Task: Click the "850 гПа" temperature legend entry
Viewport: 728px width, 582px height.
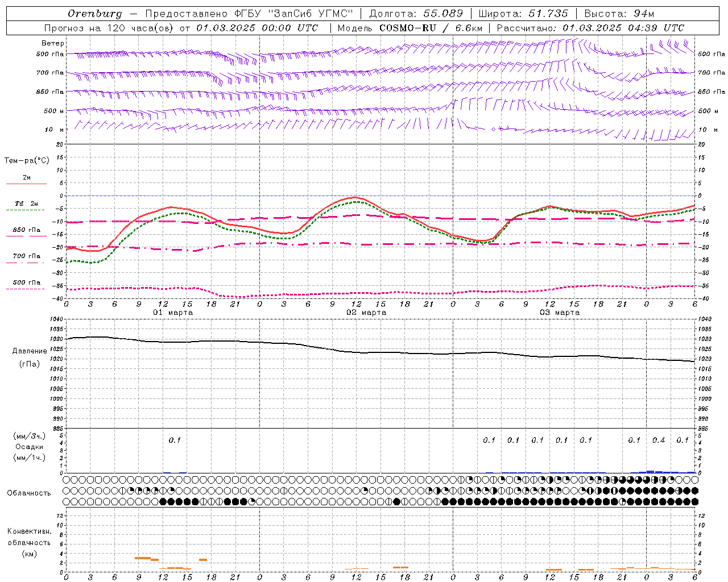Action: [26, 230]
